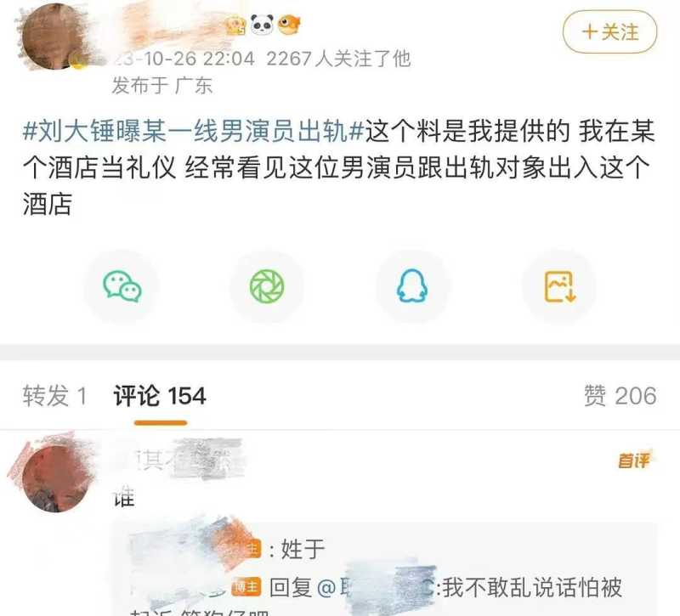Open the first commenter's avatar
The height and width of the screenshot is (616, 680).
(54, 475)
